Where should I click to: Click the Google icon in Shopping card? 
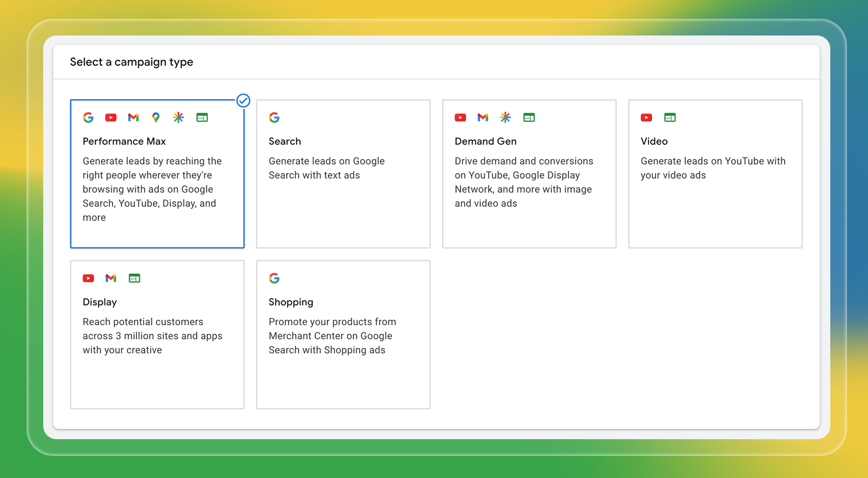[274, 278]
